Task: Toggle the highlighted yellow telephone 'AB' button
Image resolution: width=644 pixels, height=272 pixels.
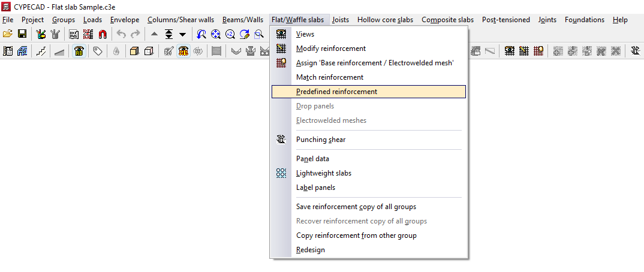Action: click(x=79, y=52)
